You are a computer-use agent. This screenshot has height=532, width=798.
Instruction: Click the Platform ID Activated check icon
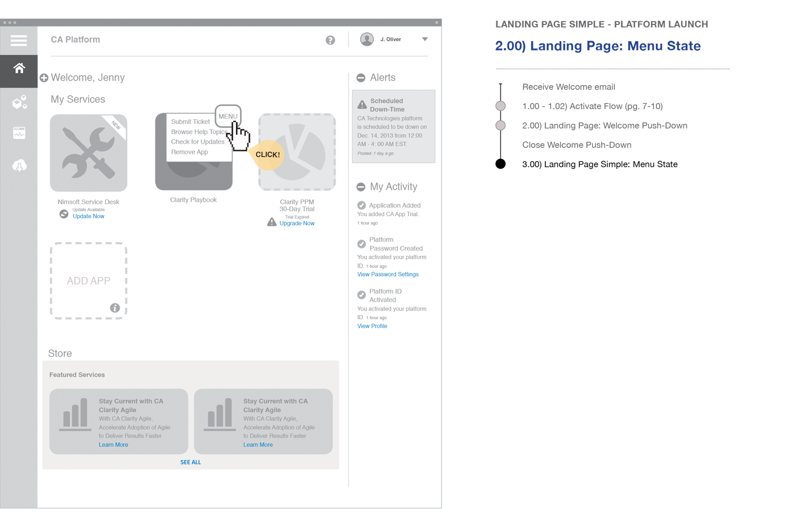(362, 295)
